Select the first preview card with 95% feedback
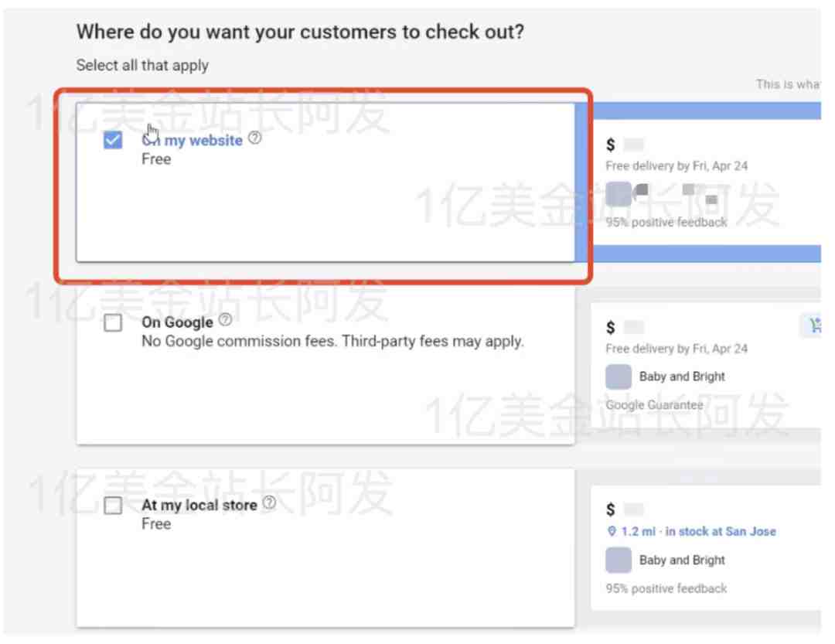This screenshot has height=644, width=835. tap(707, 182)
